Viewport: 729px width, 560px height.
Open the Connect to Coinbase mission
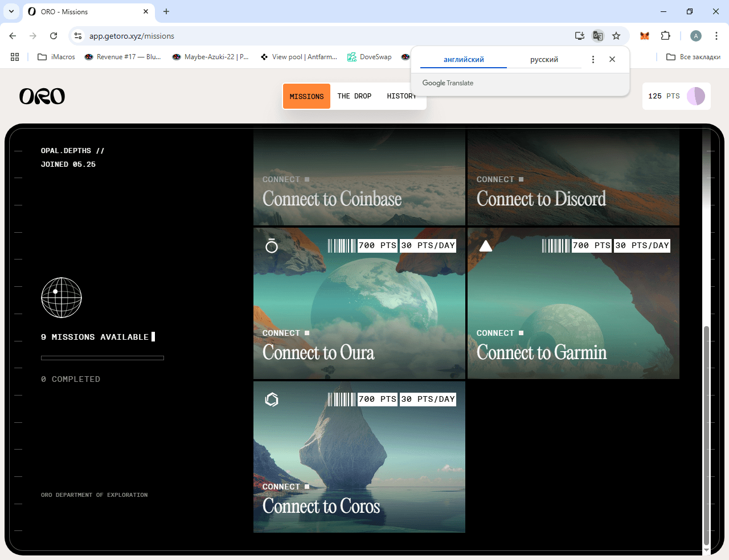pos(359,177)
